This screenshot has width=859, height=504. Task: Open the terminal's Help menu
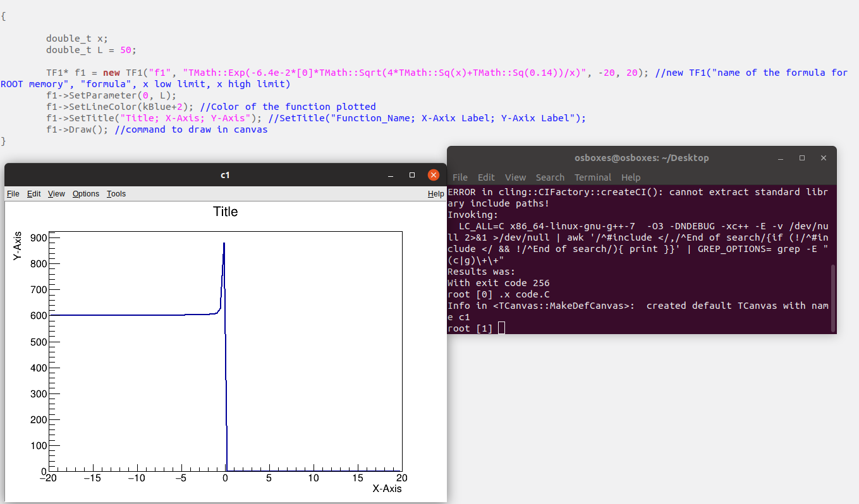(631, 177)
